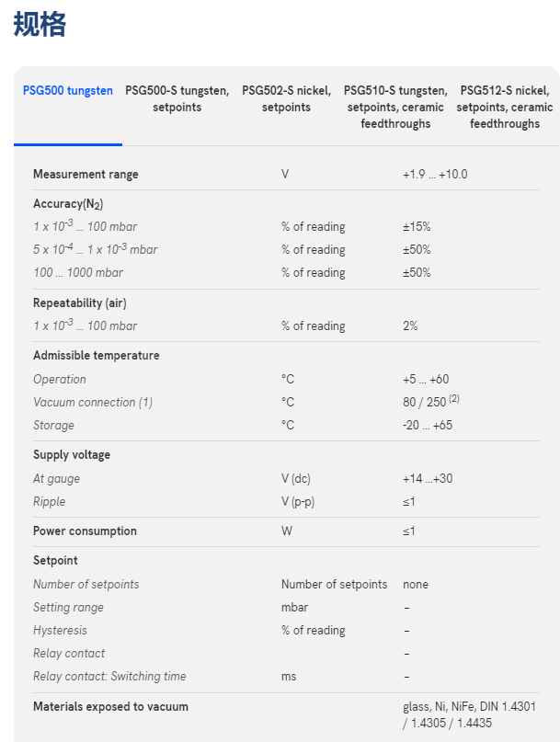Click the Measurement range row label
This screenshot has width=560, height=742.
click(x=86, y=175)
